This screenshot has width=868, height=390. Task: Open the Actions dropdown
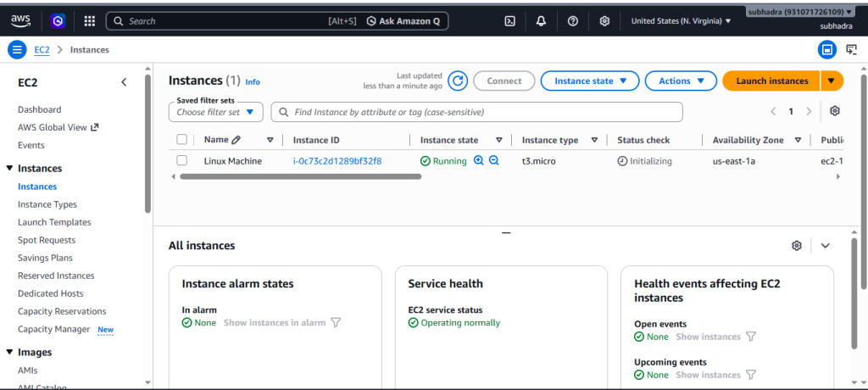point(681,81)
